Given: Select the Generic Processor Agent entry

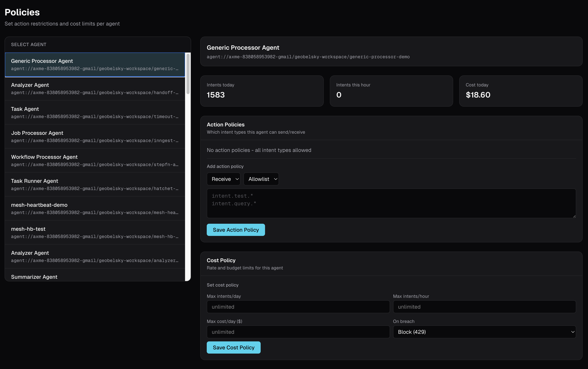Looking at the screenshot, I should (95, 65).
